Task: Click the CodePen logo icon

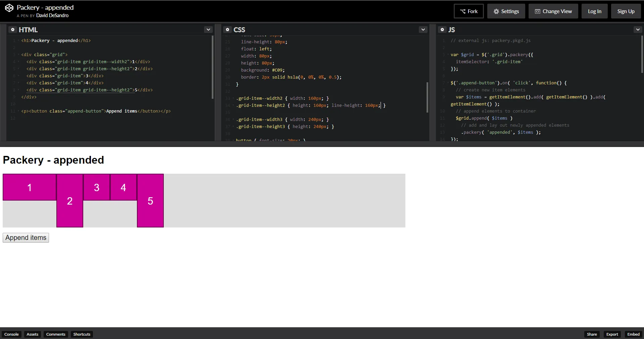Action: click(x=9, y=8)
